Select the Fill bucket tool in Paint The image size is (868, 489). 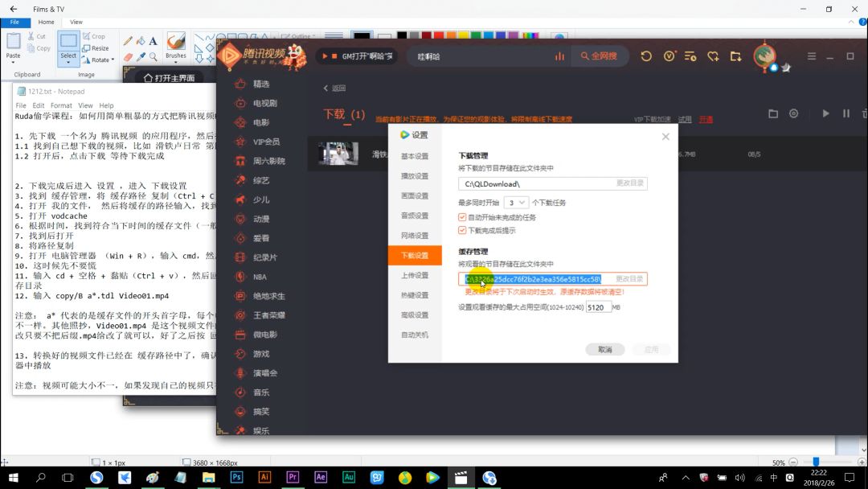[x=141, y=41]
